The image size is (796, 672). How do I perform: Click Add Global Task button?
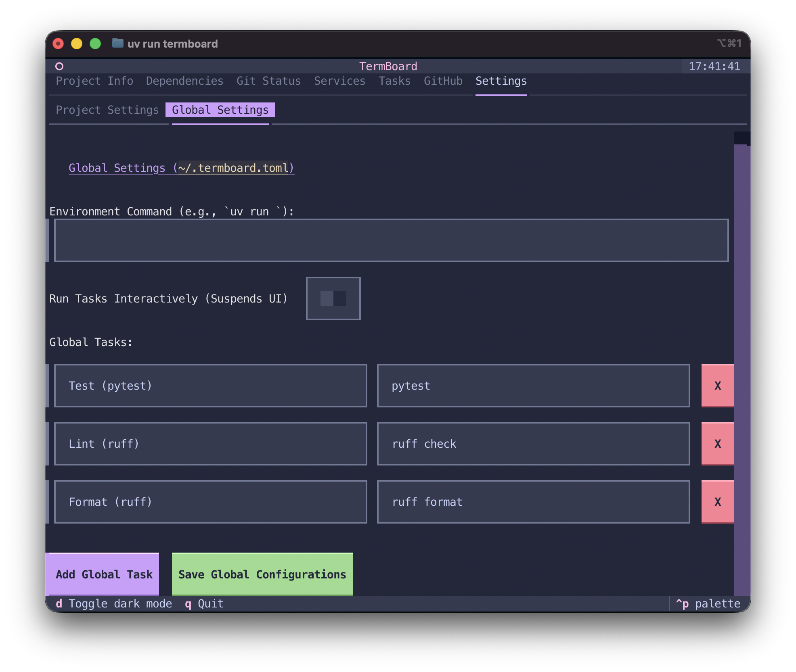[104, 574]
